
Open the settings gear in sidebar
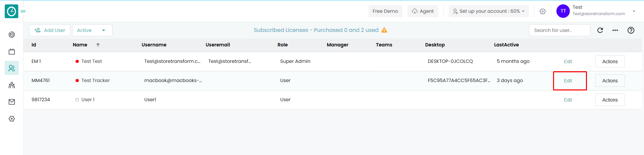[x=12, y=119]
